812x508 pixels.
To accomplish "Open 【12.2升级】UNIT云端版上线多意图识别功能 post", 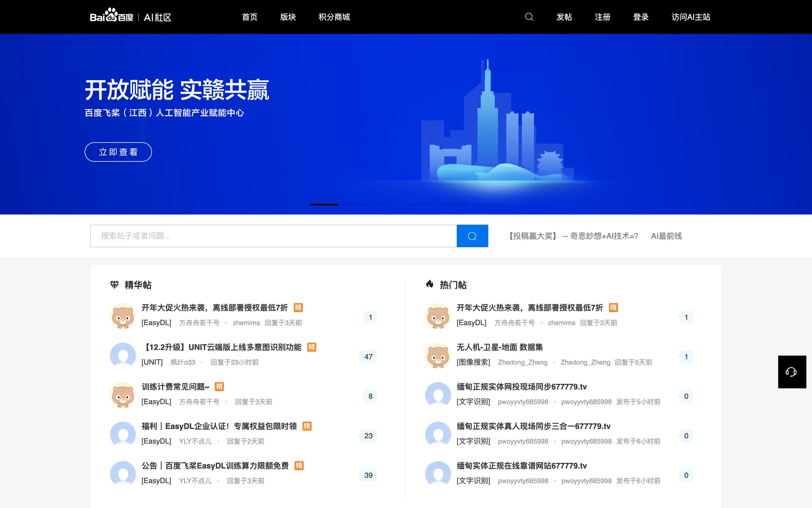I will click(x=222, y=347).
